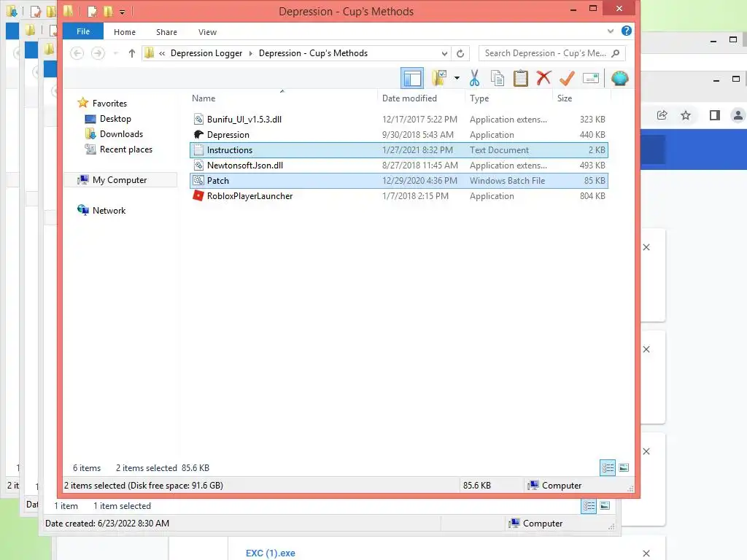Viewport: 747px width, 560px height.
Task: Click large icons view in back Explorer window
Action: click(x=605, y=506)
